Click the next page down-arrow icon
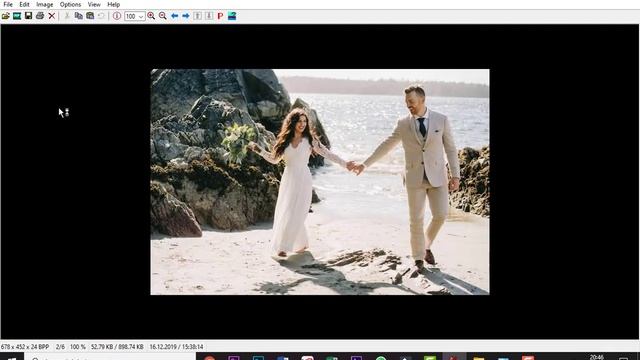 209,16
